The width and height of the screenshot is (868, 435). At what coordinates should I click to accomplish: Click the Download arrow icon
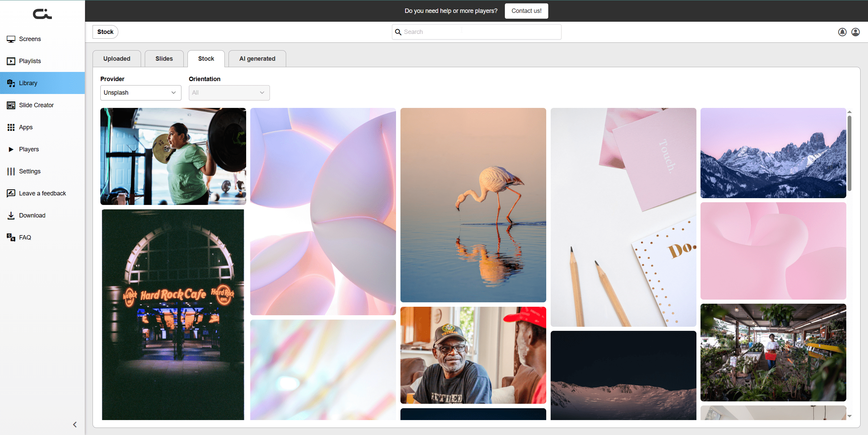(x=11, y=215)
